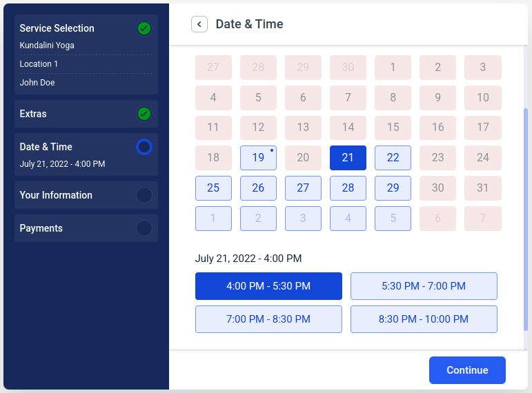
Task: Click the blue ring on Date & Time step
Action: (x=144, y=147)
